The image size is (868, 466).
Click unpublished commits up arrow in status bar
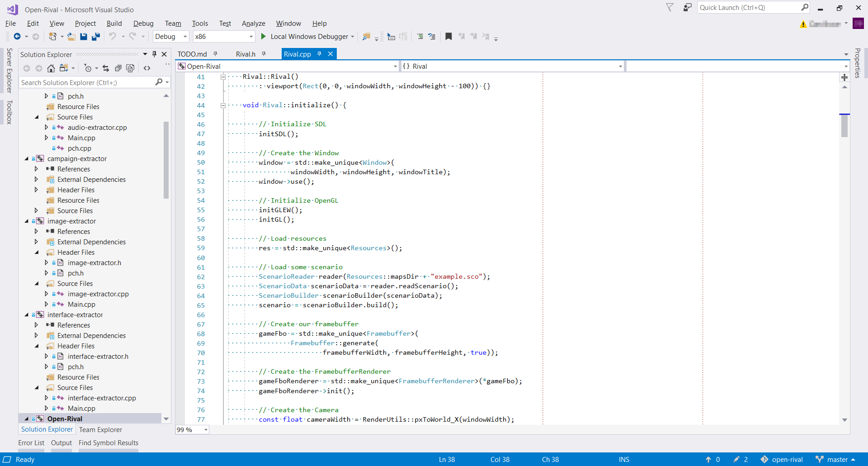[x=708, y=459]
